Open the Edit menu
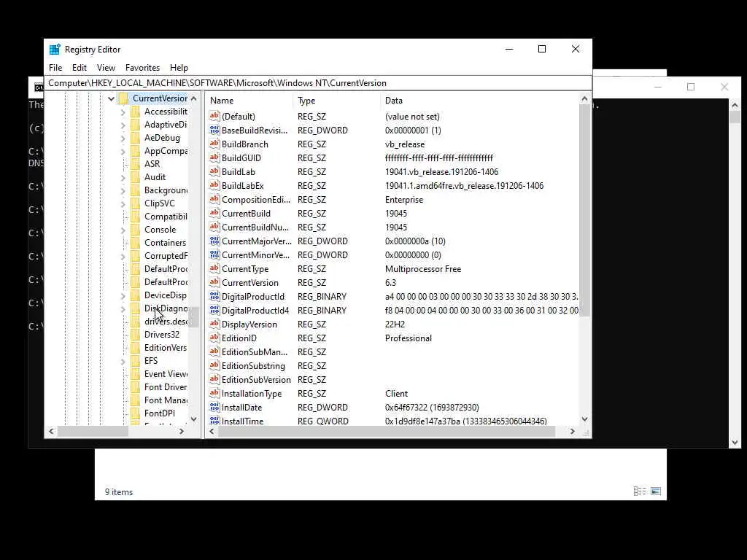747x560 pixels. point(79,68)
